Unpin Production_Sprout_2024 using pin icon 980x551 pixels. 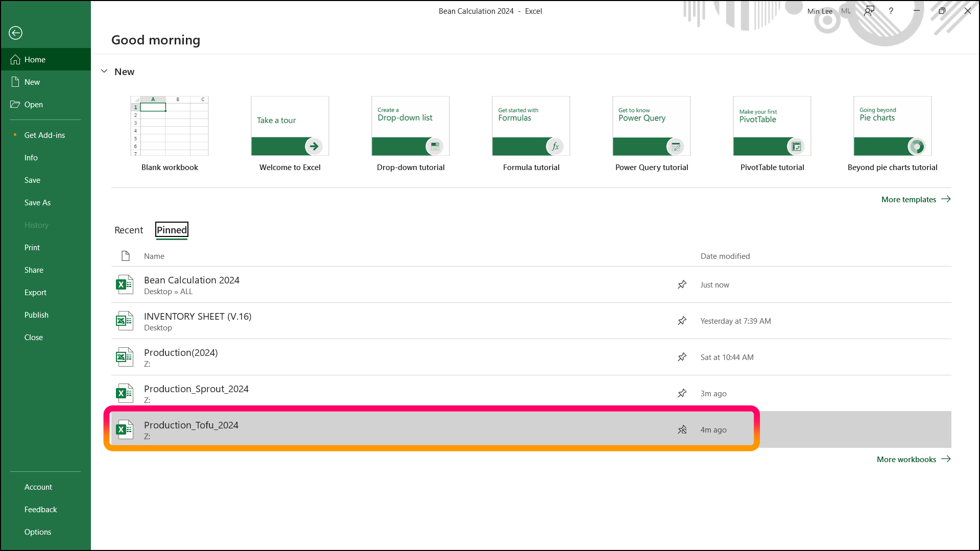pos(682,393)
